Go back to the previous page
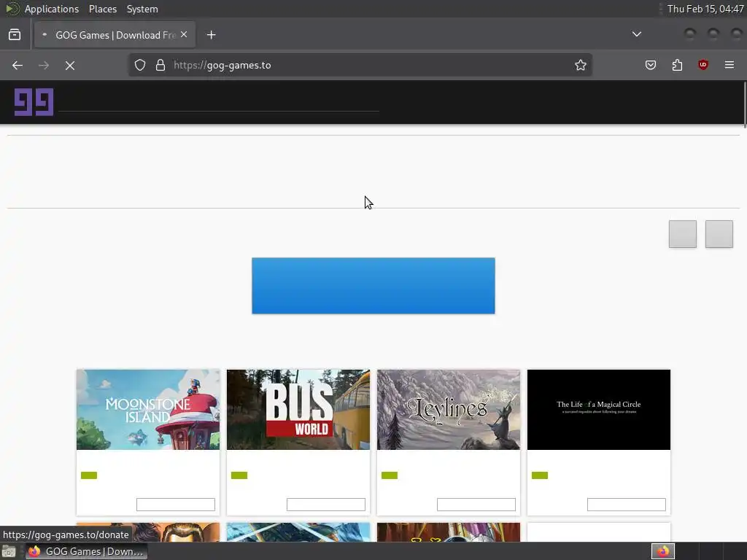 [x=18, y=65]
